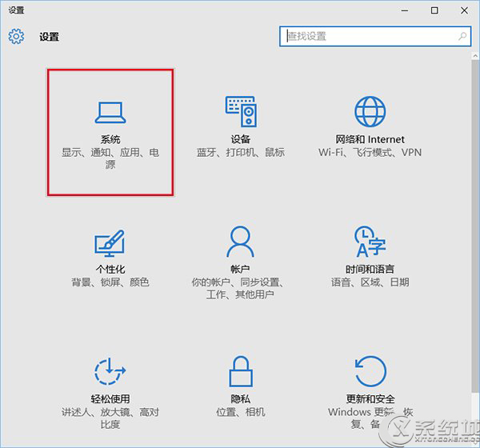
Task: Open the 时间和语言 clock icon
Action: click(x=370, y=242)
